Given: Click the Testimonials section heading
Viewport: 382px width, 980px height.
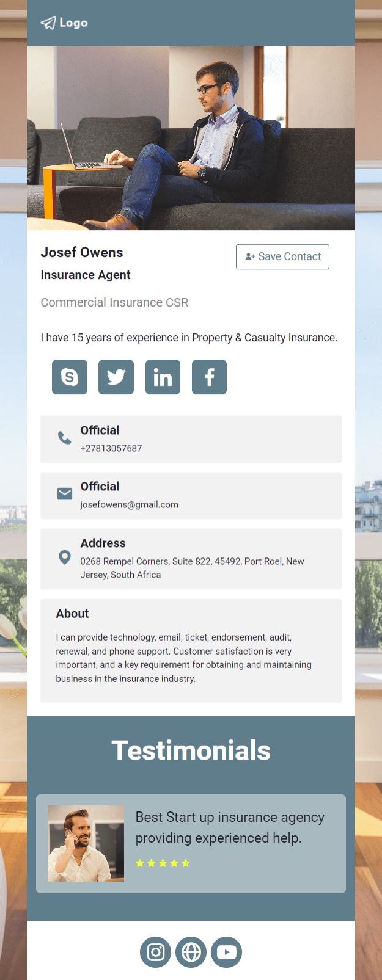Looking at the screenshot, I should pyautogui.click(x=191, y=750).
